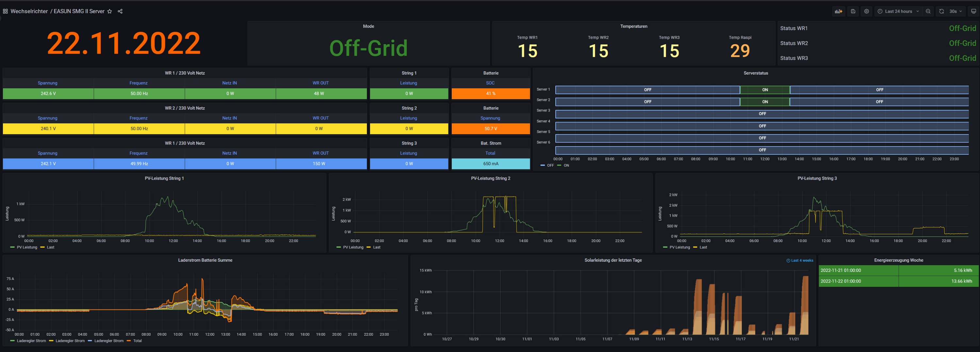This screenshot has width=980, height=352.
Task: Open the Temperaturen panel header menu
Action: pos(633,26)
